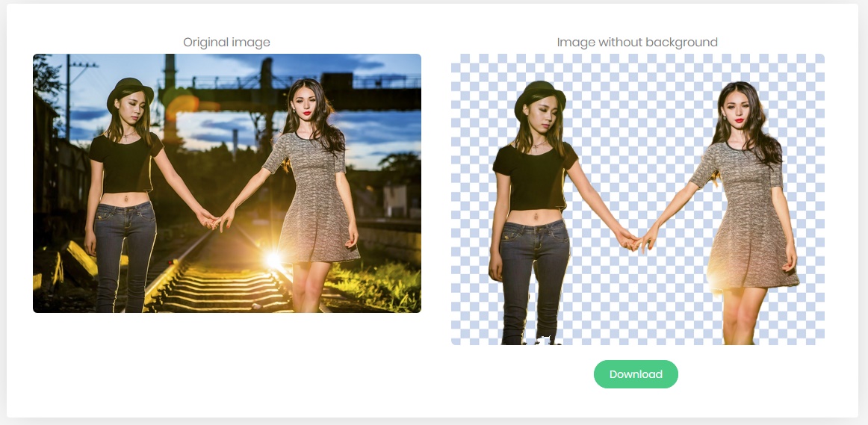Click the original image thumbnail
The height and width of the screenshot is (425, 868).
tap(226, 183)
